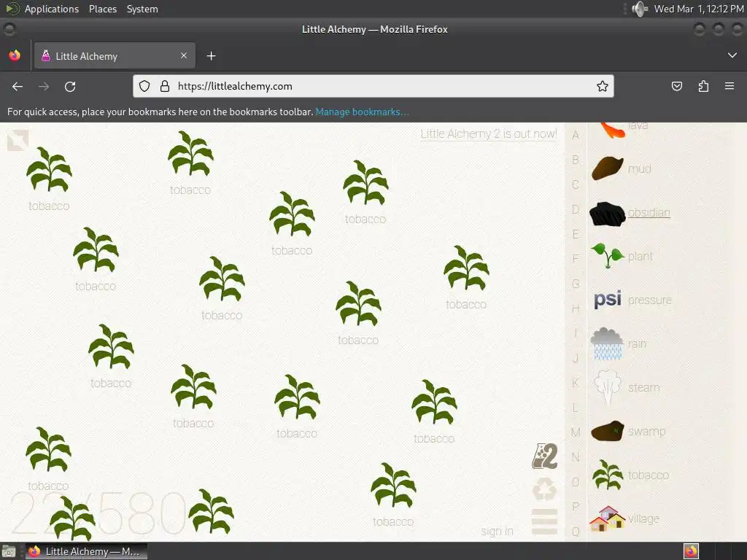Image resolution: width=747 pixels, height=560 pixels.
Task: Click the steam element icon
Action: coord(608,387)
